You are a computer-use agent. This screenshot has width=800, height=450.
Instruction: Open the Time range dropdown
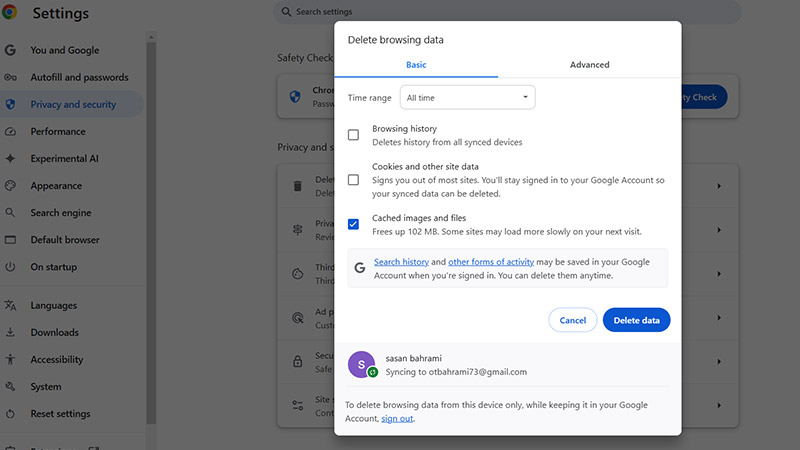(x=467, y=98)
